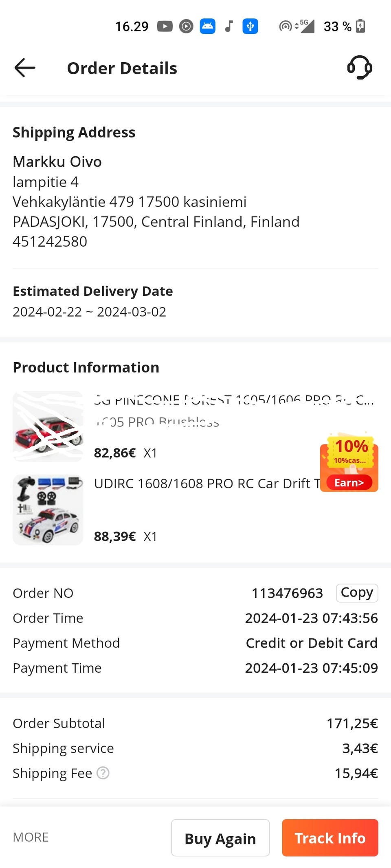
Task: Open the PINECONE FOREST product title
Action: 233,401
